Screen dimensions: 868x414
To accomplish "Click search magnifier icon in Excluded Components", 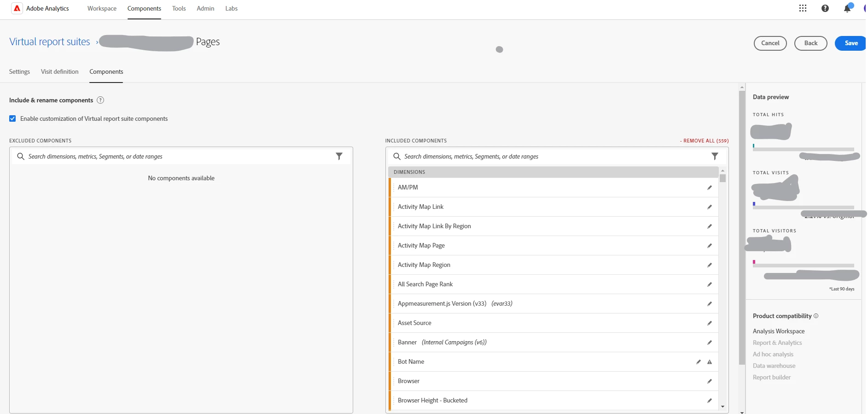I will click(x=21, y=156).
